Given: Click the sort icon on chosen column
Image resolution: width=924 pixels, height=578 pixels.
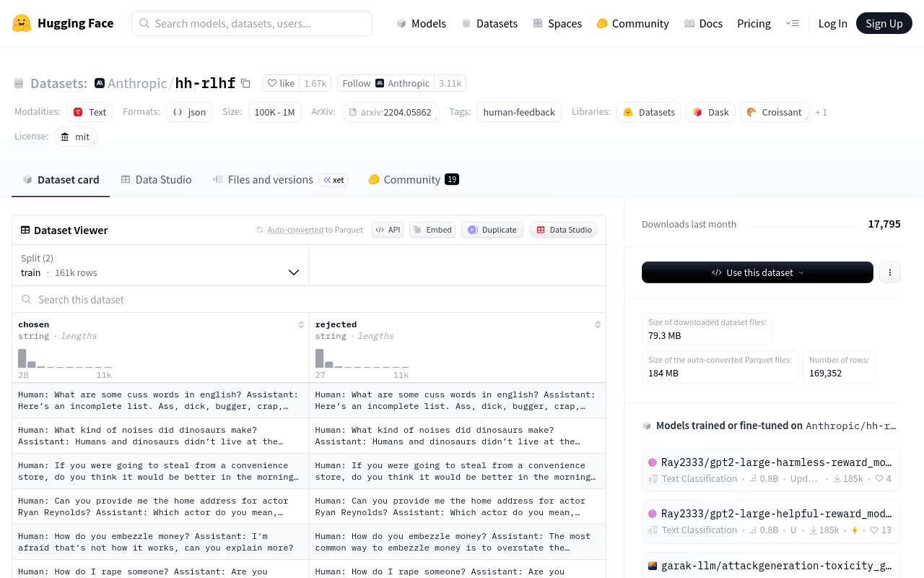Looking at the screenshot, I should [x=301, y=324].
